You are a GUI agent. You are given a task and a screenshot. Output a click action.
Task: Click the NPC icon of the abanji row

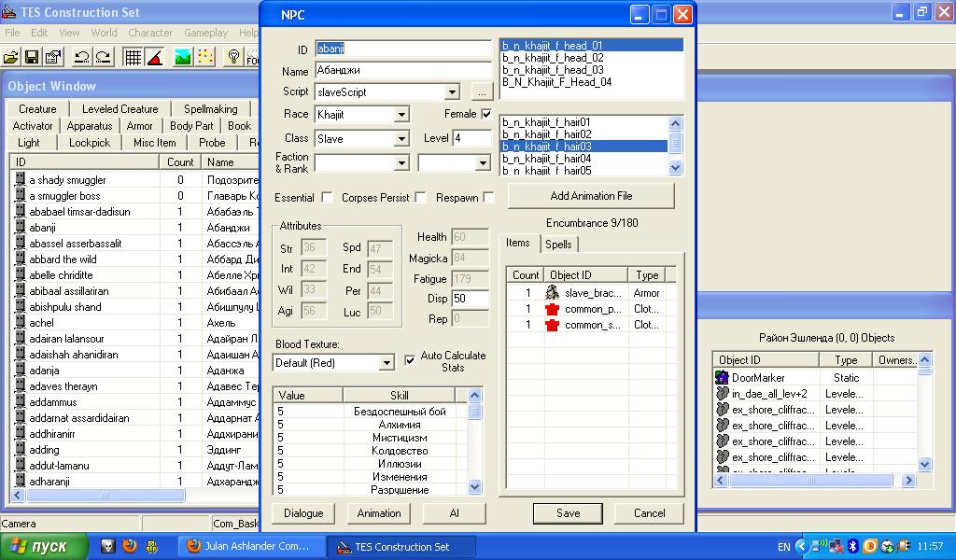coord(21,228)
